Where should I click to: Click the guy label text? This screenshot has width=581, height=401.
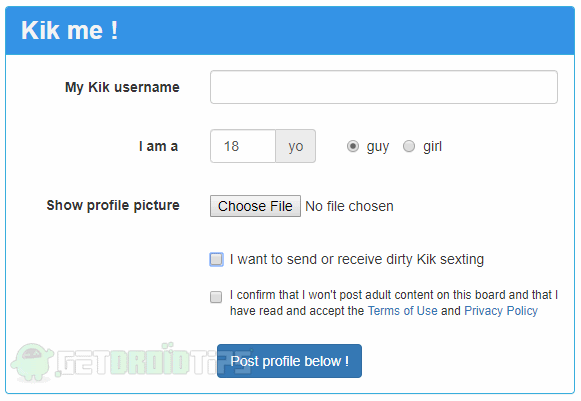[x=378, y=147]
